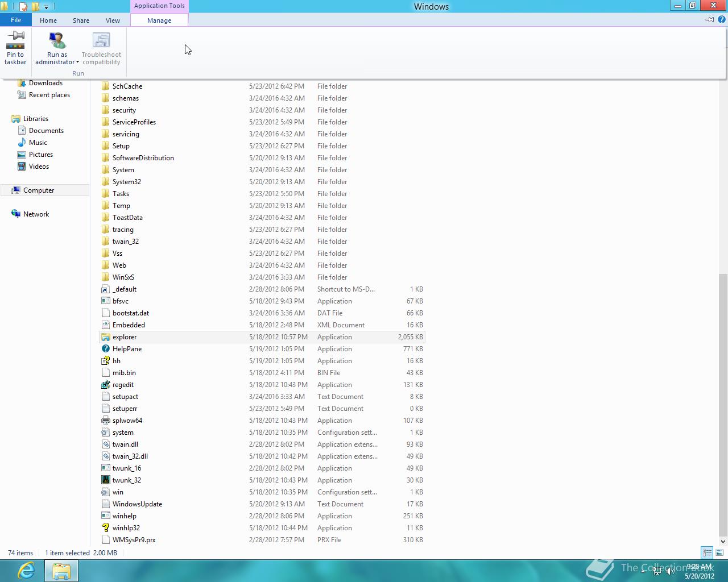The image size is (728, 582).
Task: Select the setupact text document
Action: [262, 397]
